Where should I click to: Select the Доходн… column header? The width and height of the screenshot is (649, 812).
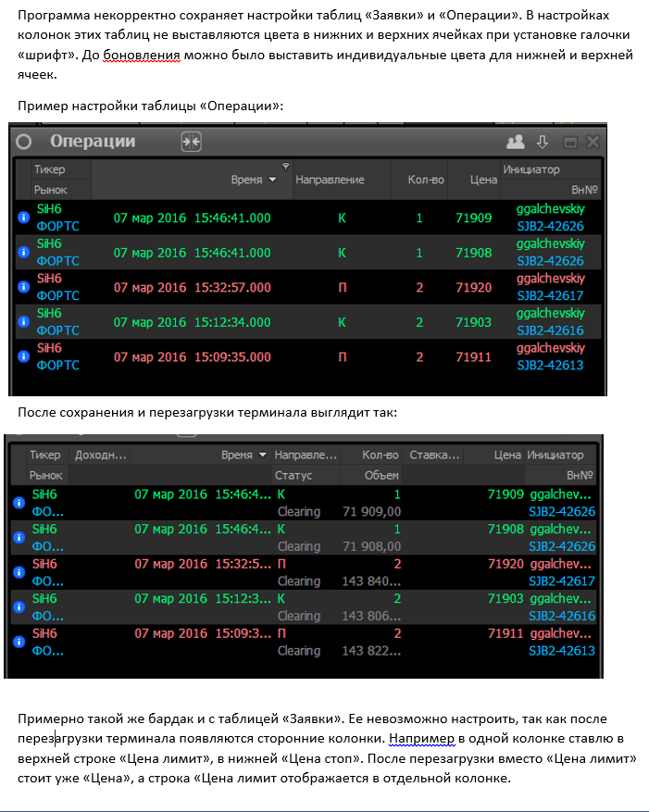point(101,456)
